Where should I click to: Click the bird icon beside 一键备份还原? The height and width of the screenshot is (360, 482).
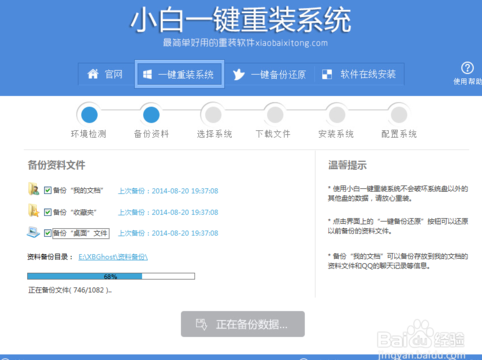[x=239, y=74]
